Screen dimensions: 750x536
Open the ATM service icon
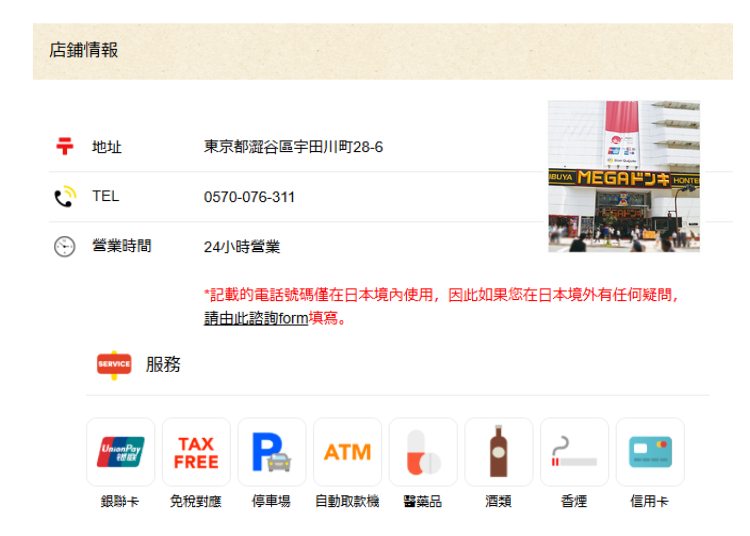click(x=347, y=452)
